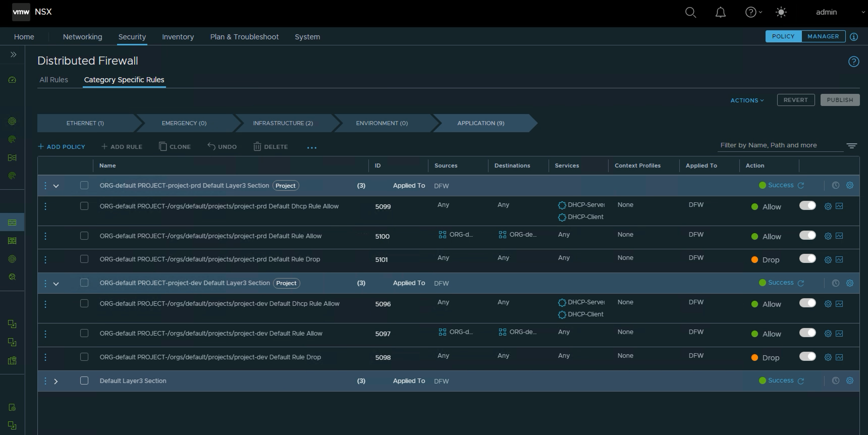The image size is (868, 435).
Task: View history clock for project-dev section
Action: point(835,283)
